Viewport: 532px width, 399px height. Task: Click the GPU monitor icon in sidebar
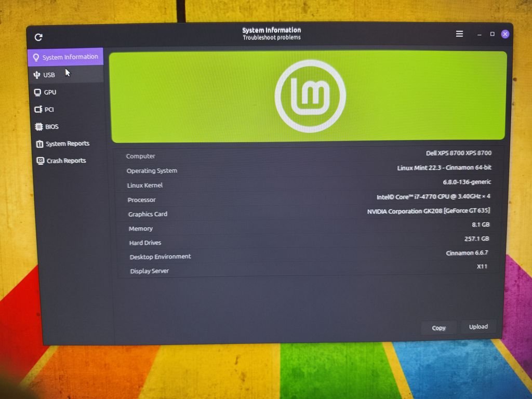pos(37,92)
